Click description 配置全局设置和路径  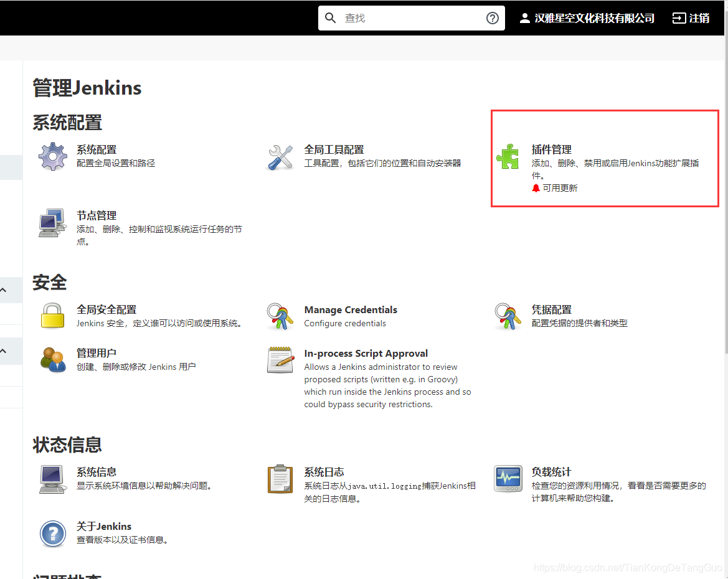point(116,164)
